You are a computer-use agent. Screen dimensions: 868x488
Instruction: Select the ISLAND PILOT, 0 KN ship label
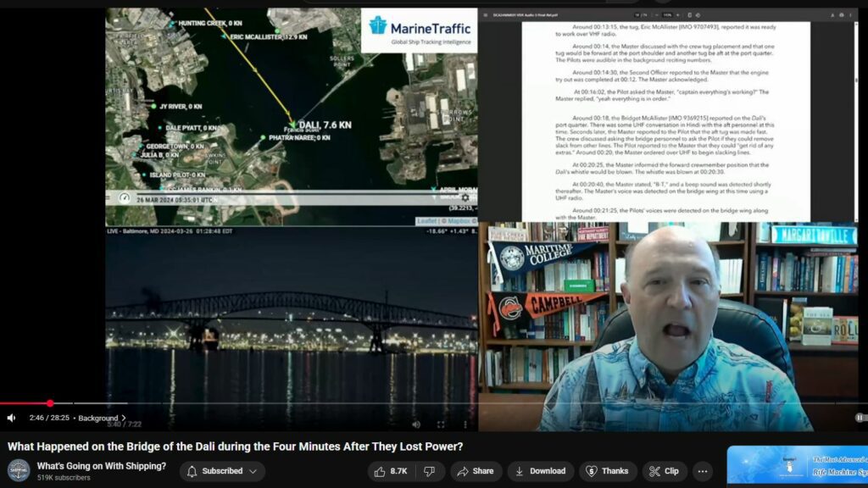(177, 175)
